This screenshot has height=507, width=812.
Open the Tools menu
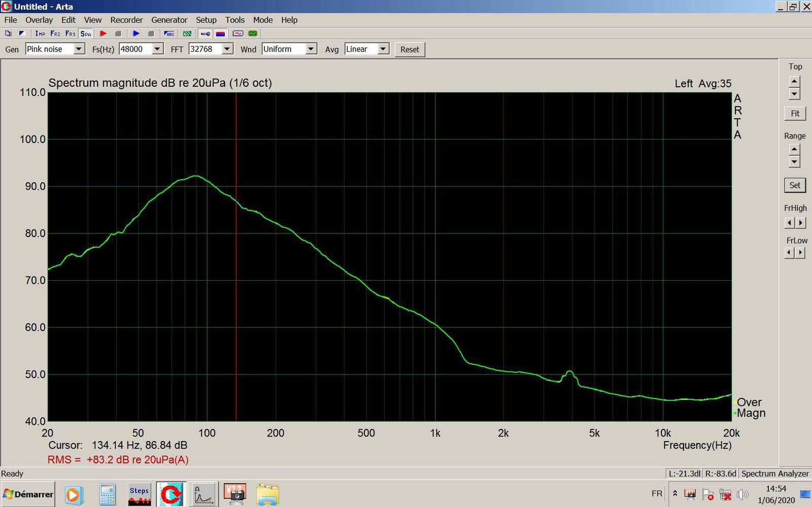pos(235,20)
